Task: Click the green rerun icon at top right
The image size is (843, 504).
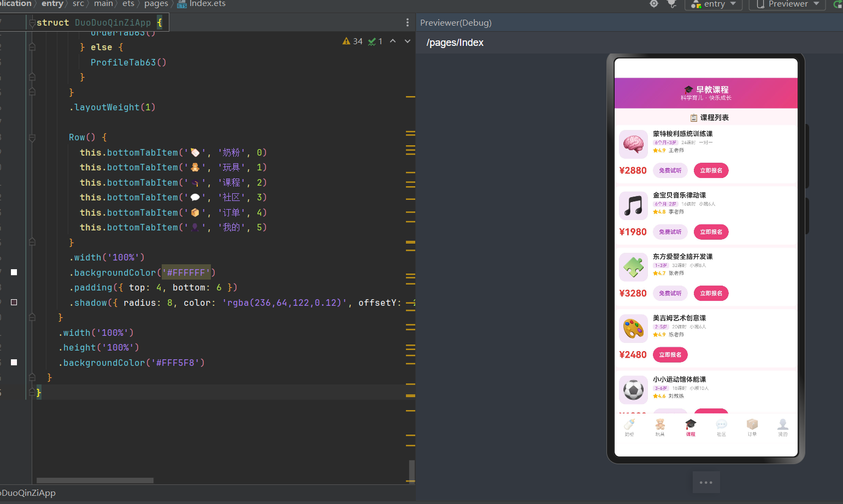Action: pos(838,4)
